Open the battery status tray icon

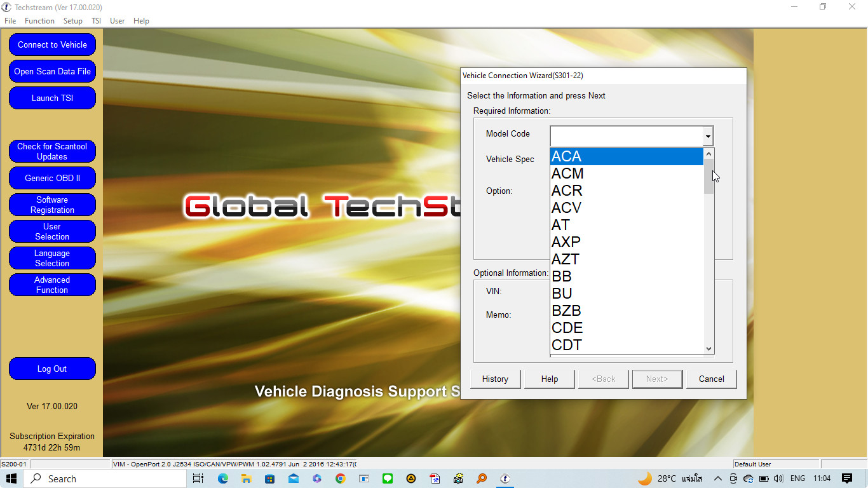pyautogui.click(x=764, y=478)
